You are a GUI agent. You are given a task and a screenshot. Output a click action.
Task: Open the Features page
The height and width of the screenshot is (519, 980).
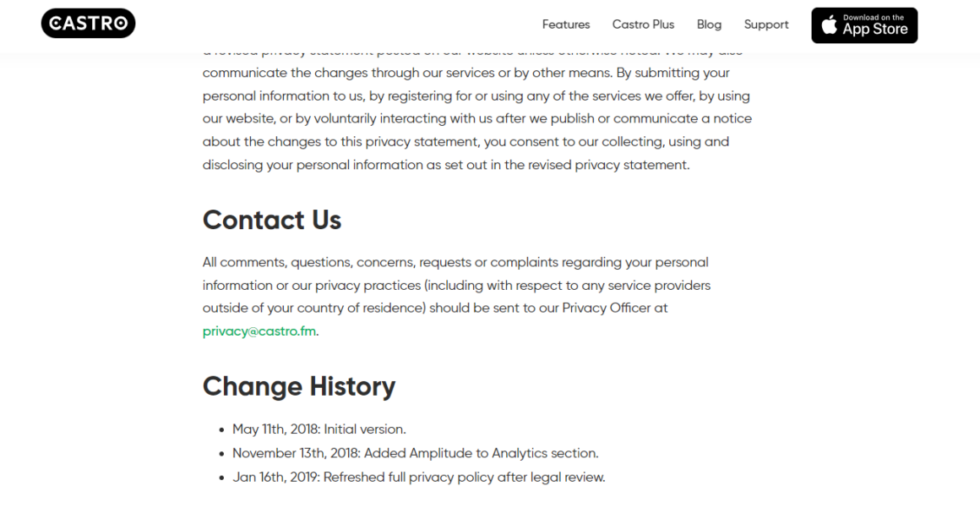(x=566, y=25)
